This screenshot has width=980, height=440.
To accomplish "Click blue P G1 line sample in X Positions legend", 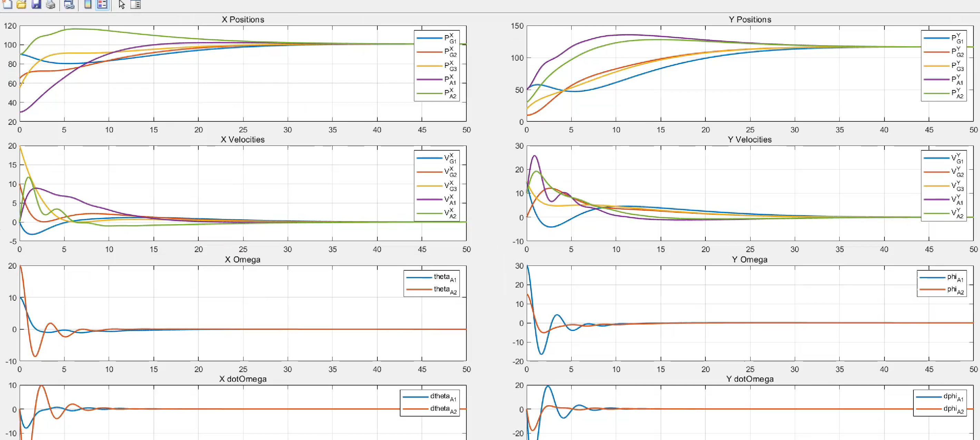I will (x=429, y=38).
